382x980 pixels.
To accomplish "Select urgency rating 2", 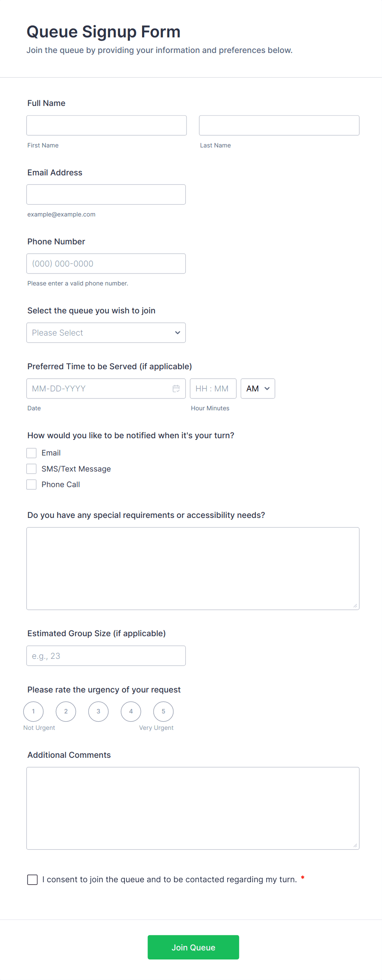I will [66, 711].
